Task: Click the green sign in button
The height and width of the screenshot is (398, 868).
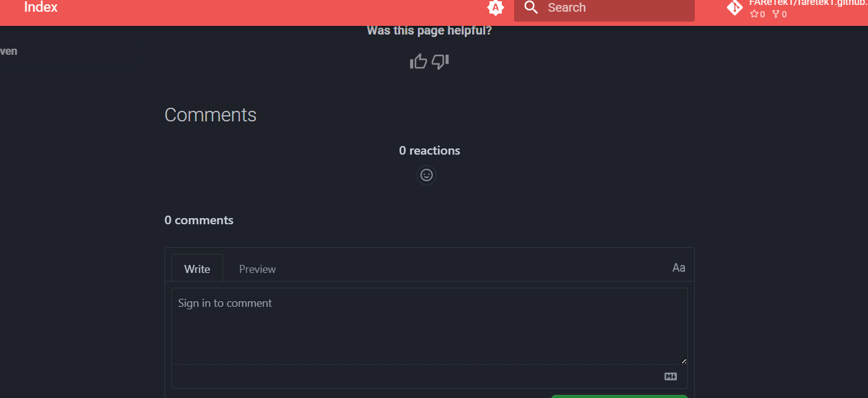Action: click(619, 396)
